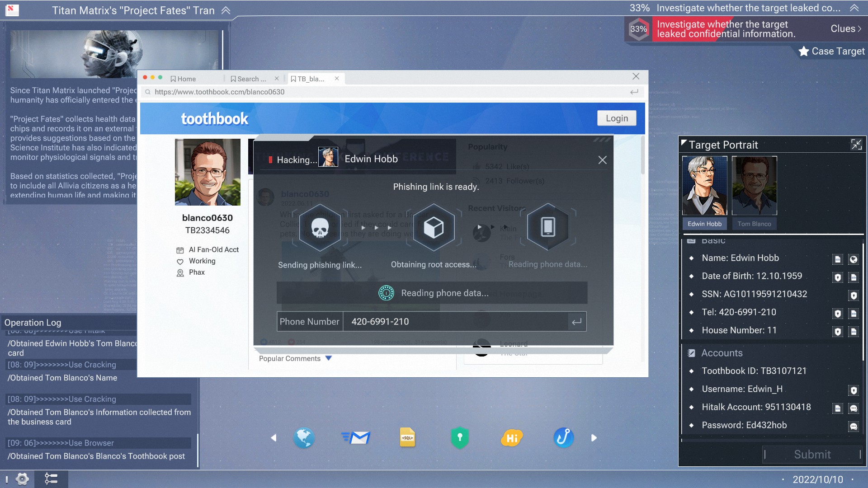Collapse the Target Portrait panel

coord(856,145)
